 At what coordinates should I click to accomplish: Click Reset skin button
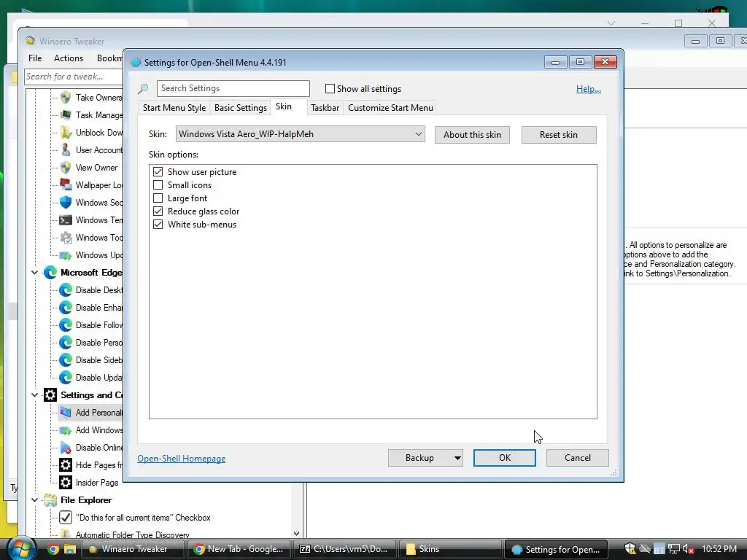click(x=559, y=135)
